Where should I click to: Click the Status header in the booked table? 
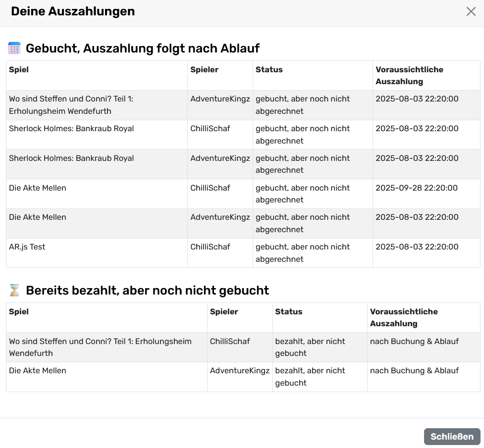pos(269,70)
